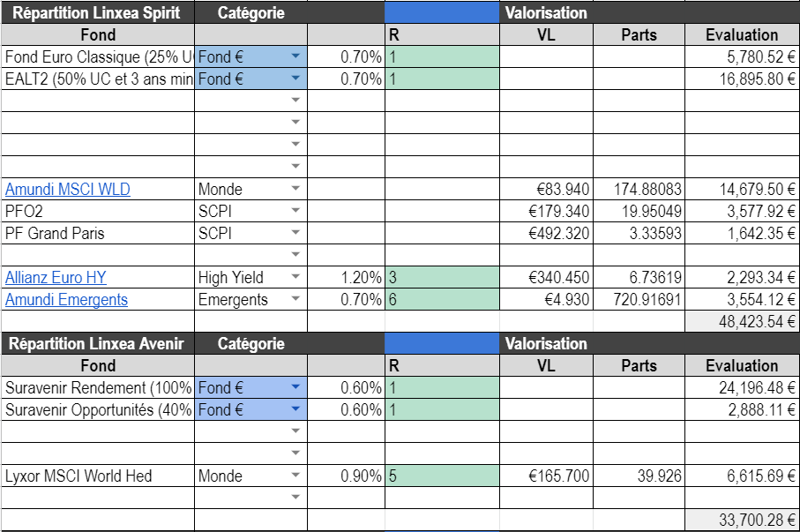Select the green risk cell showing 6
Viewport: 800px width, 532px height.
pyautogui.click(x=442, y=299)
